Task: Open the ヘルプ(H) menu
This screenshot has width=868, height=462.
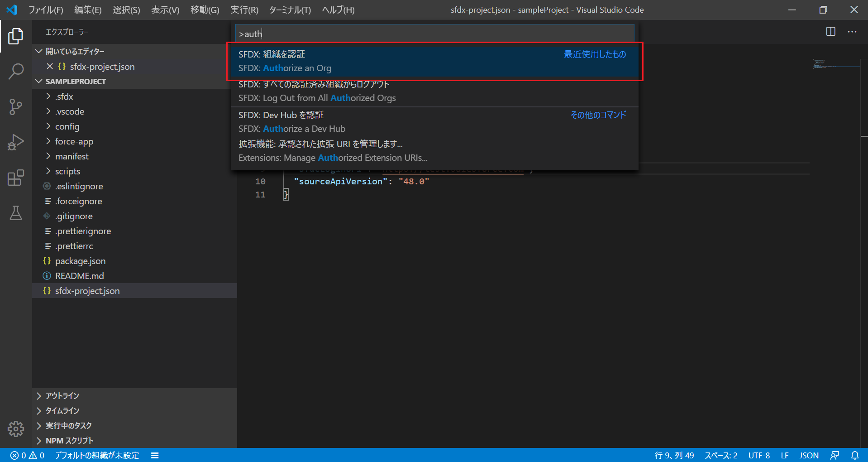Action: coord(338,10)
